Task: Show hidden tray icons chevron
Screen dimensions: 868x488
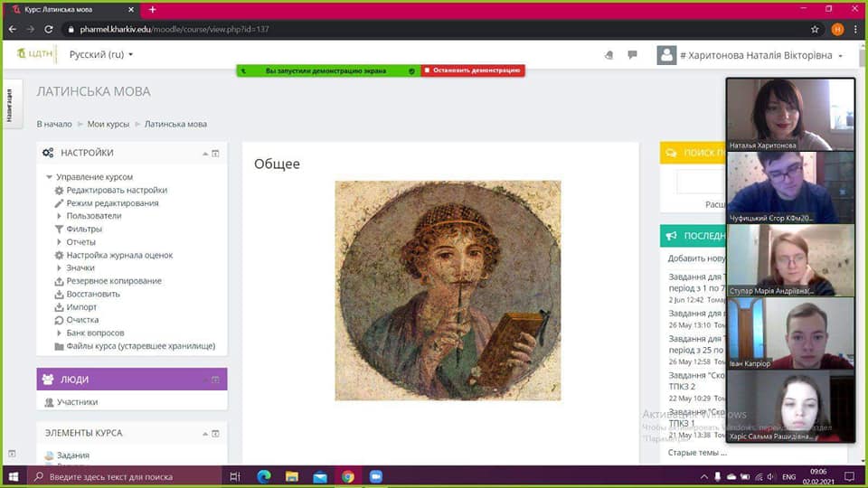Action: point(704,476)
